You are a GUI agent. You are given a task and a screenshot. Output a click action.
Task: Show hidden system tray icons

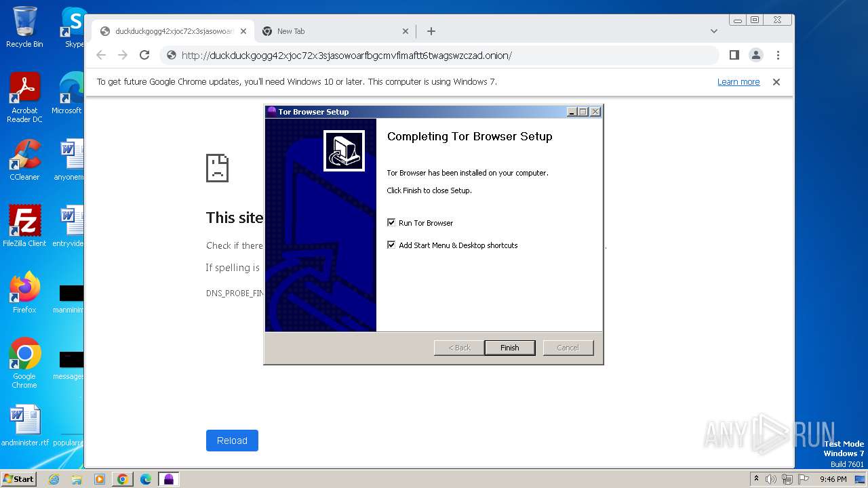[x=756, y=479]
